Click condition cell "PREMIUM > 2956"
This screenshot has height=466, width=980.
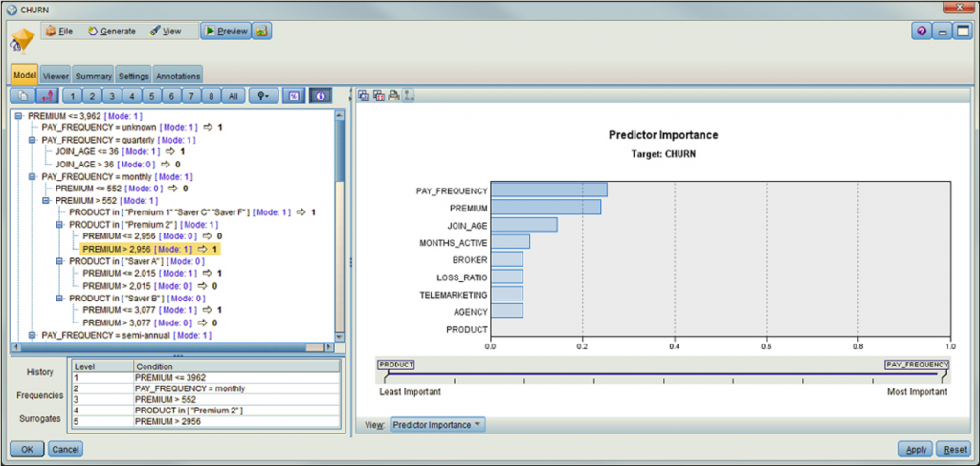pos(236,421)
